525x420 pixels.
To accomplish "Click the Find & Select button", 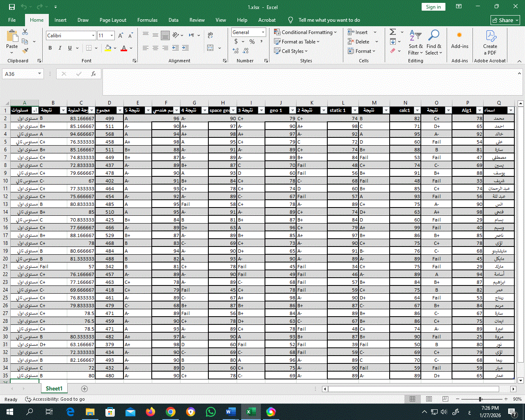I will pyautogui.click(x=434, y=43).
